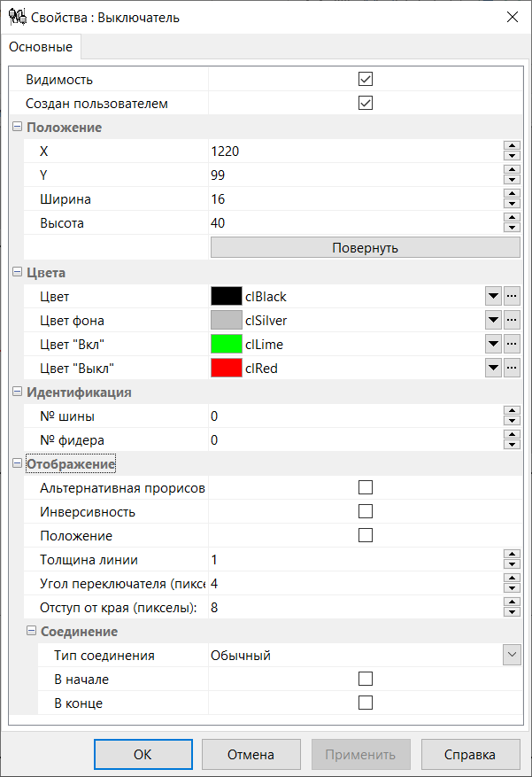Increase X value with up arrow

point(512,145)
